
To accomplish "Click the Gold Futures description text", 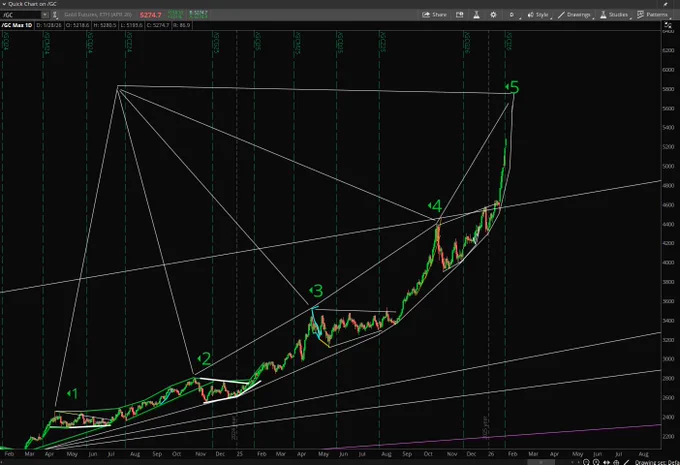I will [x=98, y=15].
